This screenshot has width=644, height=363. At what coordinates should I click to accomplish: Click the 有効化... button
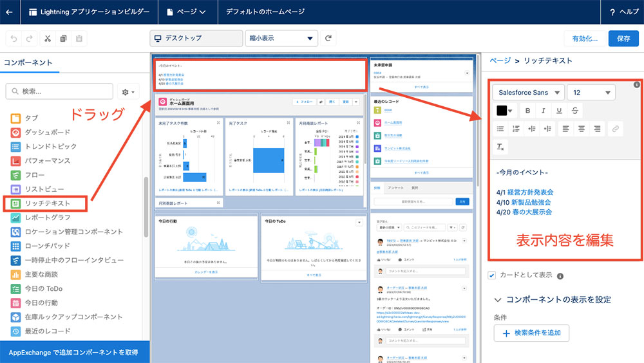click(585, 39)
